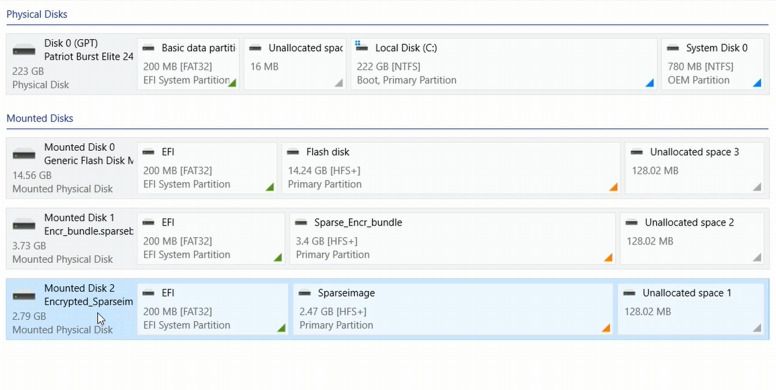Click blue corner marker on System Disk 0
The width and height of the screenshot is (776, 390).
[x=757, y=83]
